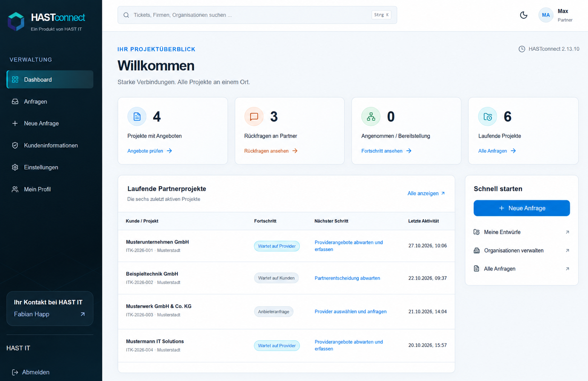Select the Musterwerk GmbH & Co. KG row
Screen dimensions: 588x381
pos(286,312)
